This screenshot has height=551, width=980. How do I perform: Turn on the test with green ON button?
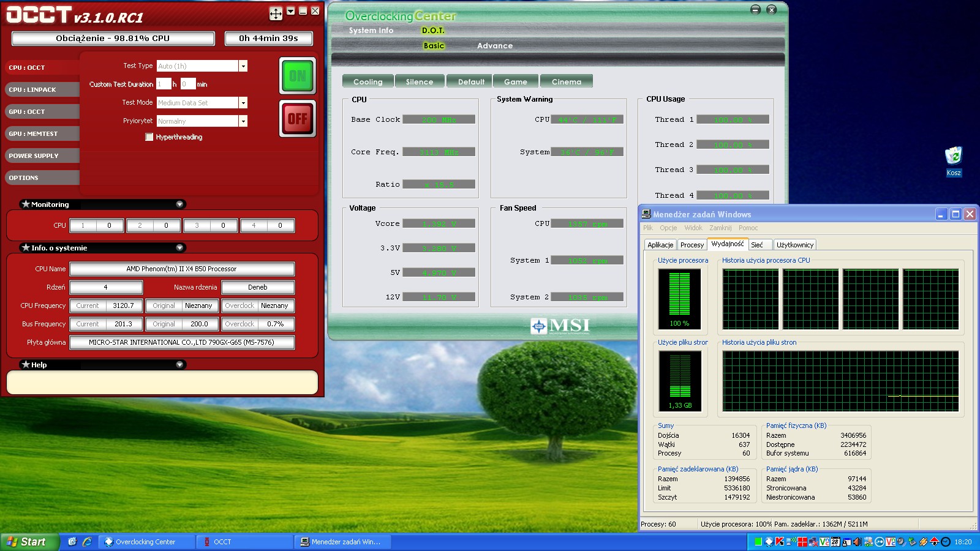point(298,76)
